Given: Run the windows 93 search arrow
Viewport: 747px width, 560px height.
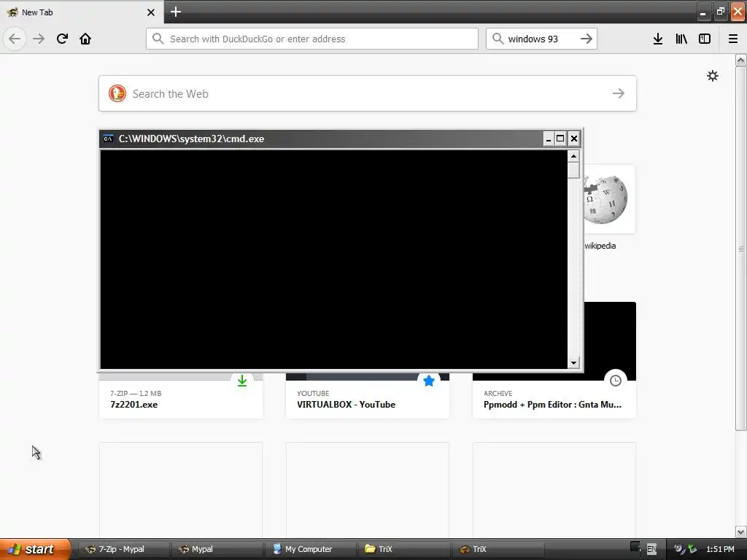Looking at the screenshot, I should click(587, 39).
